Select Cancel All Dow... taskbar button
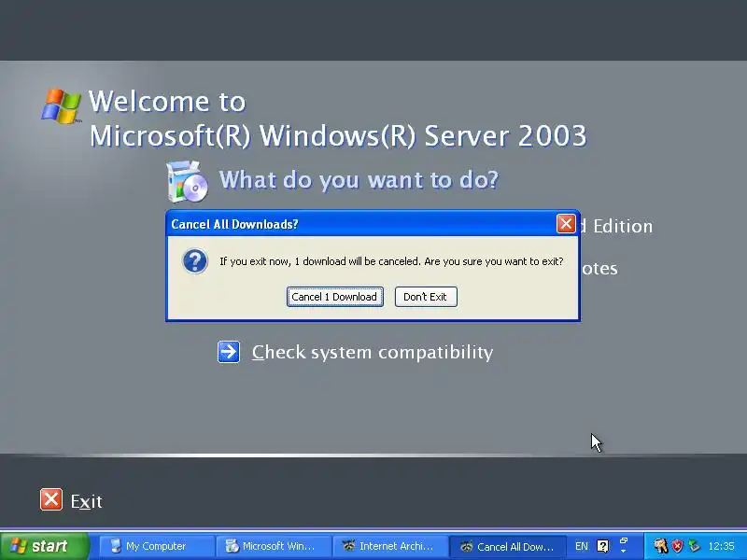This screenshot has height=560, width=747. 507,546
